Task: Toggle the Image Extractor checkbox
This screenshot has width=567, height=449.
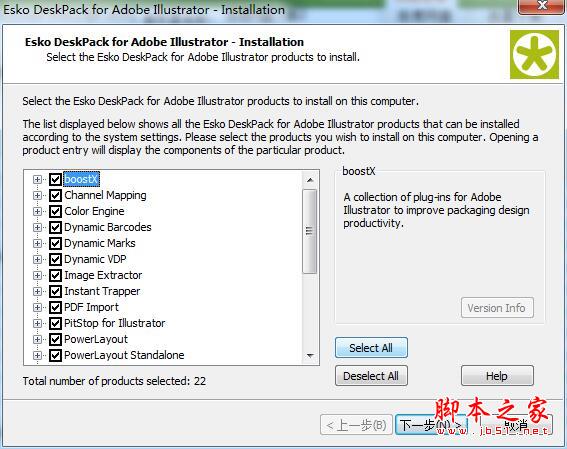Action: (55, 275)
